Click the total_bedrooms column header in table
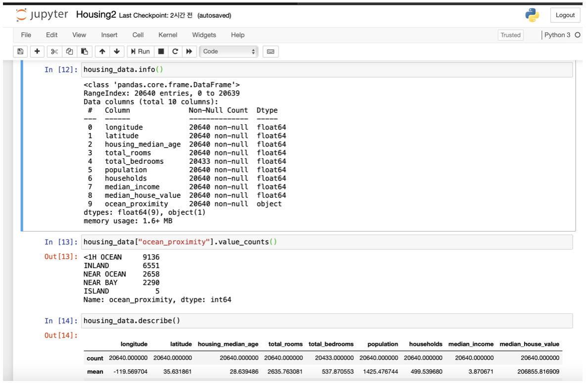The height and width of the screenshot is (383, 588). (x=331, y=344)
